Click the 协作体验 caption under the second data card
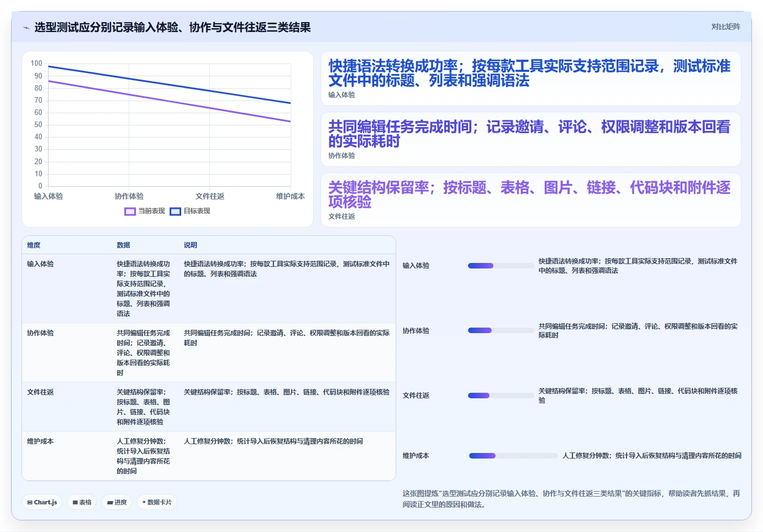The image size is (763, 532). pyautogui.click(x=342, y=156)
